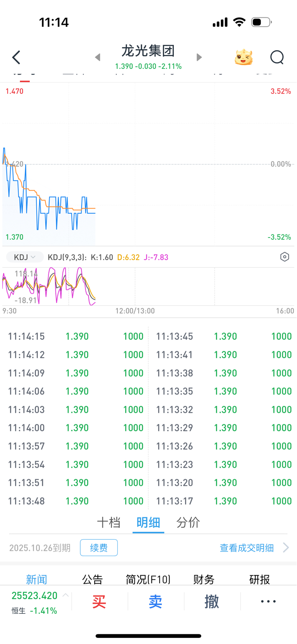Screen dimensions: 297x644
Task: Select the 11:14:06 trade row
Action: point(76,391)
